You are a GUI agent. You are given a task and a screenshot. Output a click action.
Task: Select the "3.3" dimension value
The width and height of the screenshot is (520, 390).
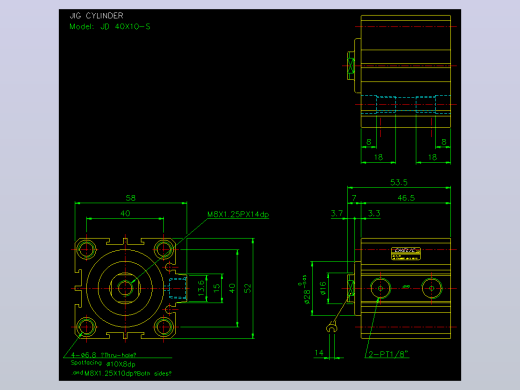coord(374,213)
